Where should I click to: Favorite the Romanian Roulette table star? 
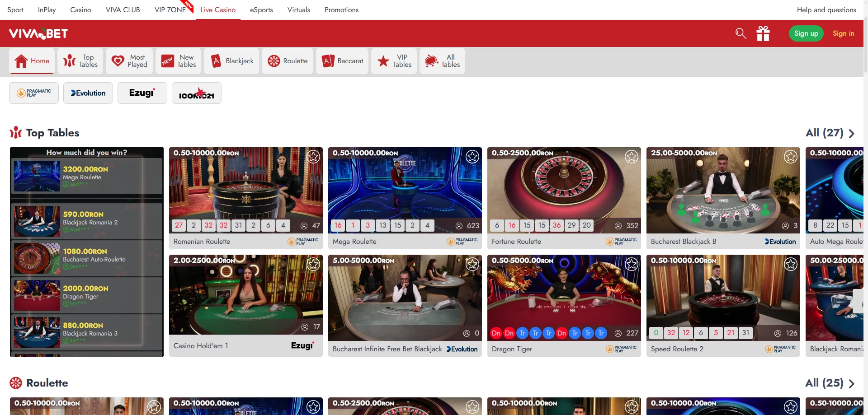(313, 157)
